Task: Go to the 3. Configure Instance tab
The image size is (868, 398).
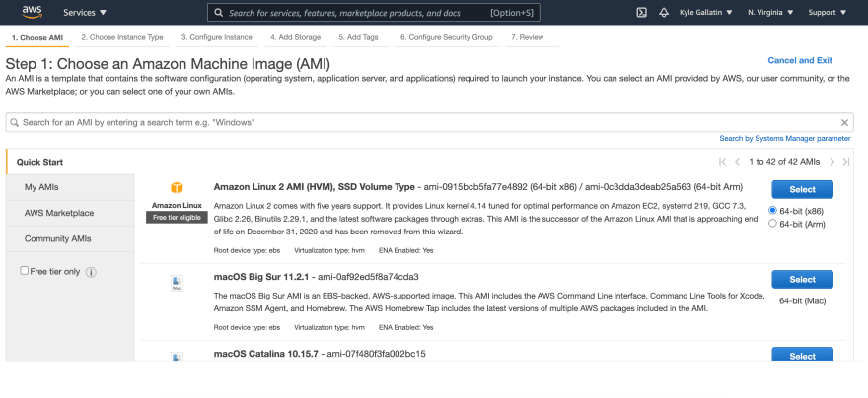Action: pos(216,37)
